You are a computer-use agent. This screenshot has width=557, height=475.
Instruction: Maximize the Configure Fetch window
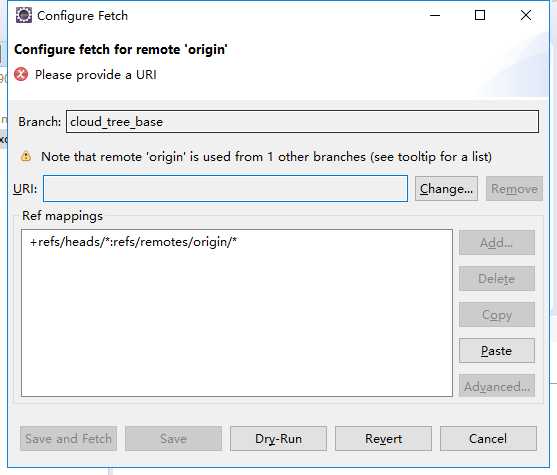click(480, 15)
